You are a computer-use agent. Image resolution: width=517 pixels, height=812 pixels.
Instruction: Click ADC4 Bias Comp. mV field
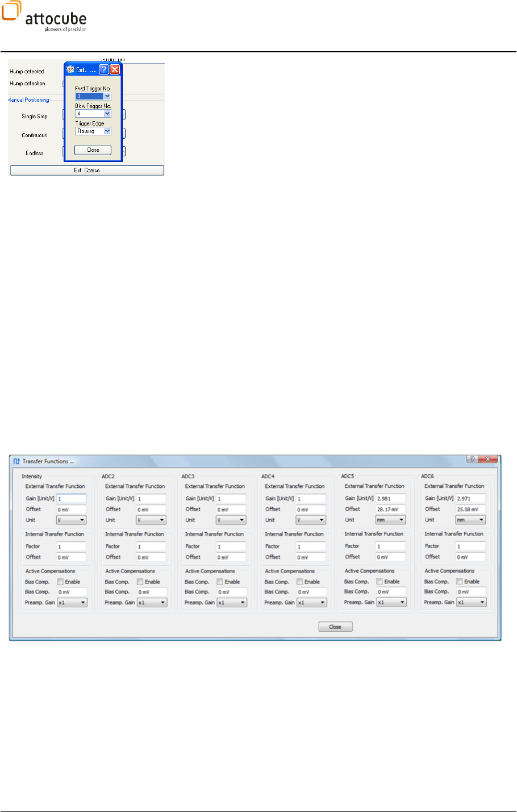click(312, 592)
